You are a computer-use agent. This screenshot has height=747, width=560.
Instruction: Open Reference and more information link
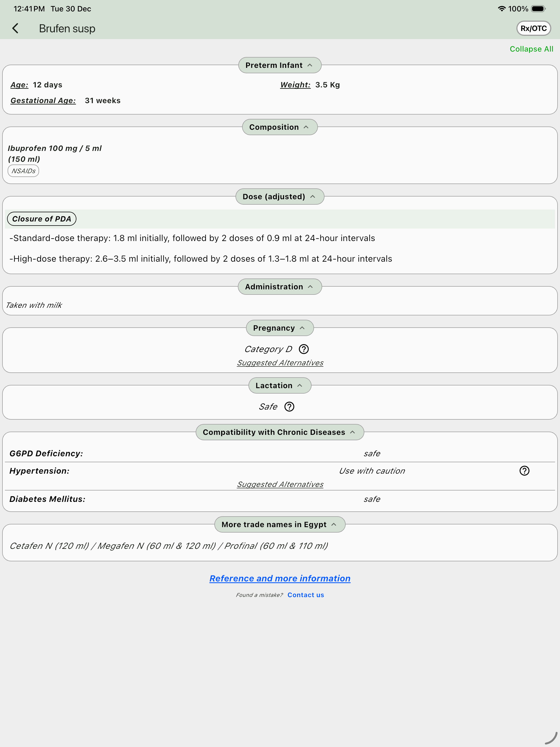280,578
